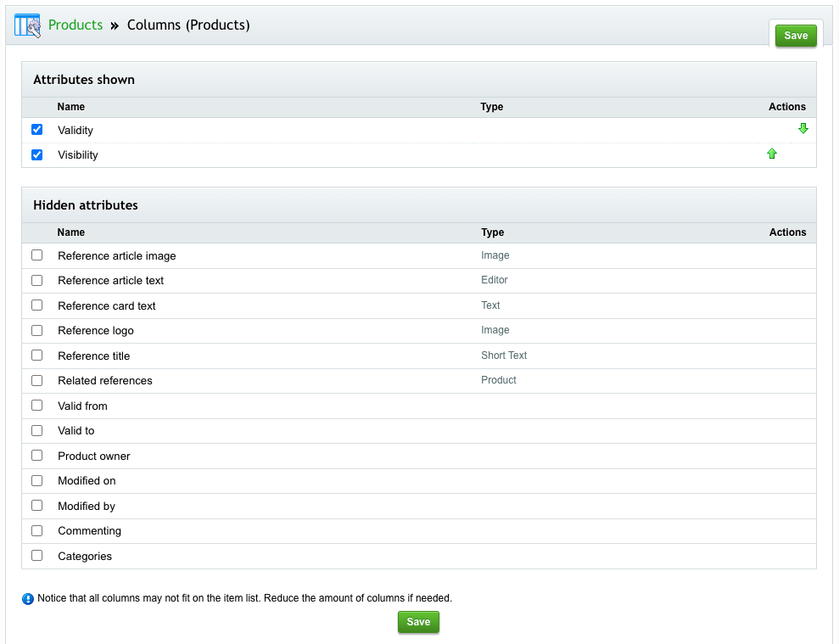Check the Reference card text checkbox

click(36, 305)
